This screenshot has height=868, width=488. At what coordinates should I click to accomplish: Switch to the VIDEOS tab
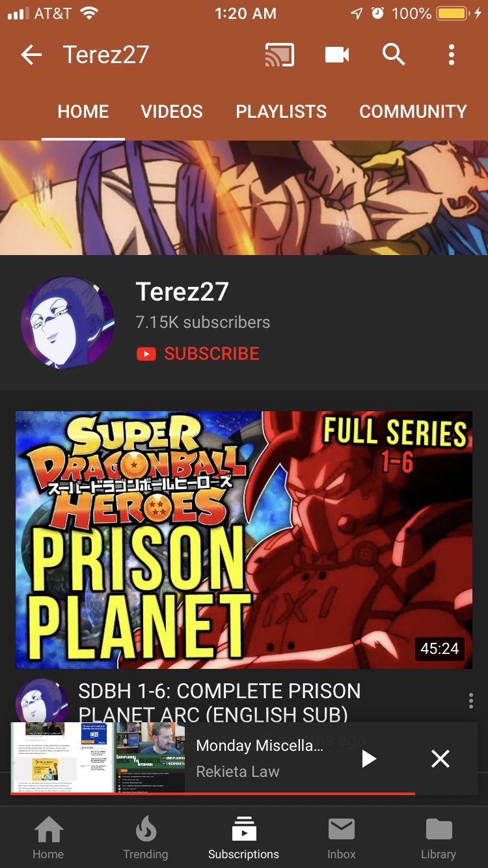coord(172,111)
